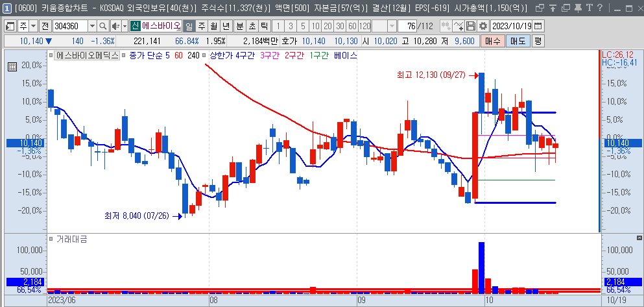Click the 매도 sell button
Viewport: 644px width, 307px height.
point(518,41)
